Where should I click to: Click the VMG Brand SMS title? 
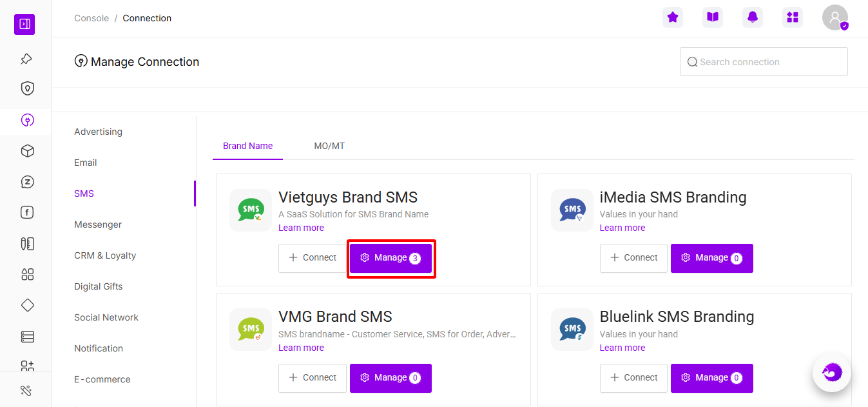[x=335, y=317]
